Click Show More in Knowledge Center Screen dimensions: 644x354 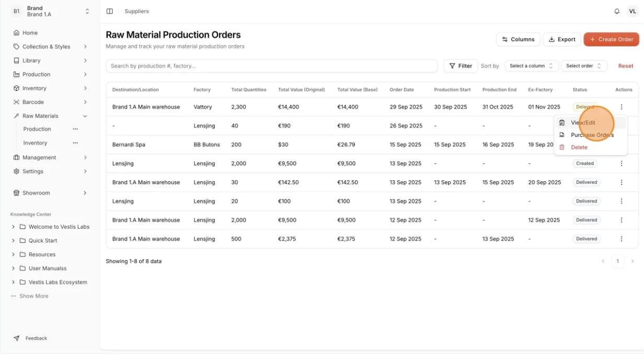point(33,296)
